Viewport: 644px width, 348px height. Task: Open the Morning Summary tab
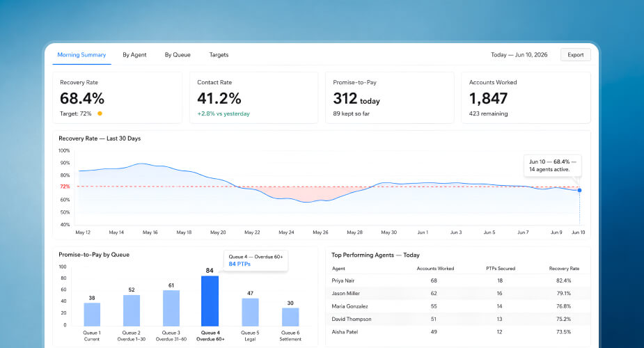[x=81, y=54]
